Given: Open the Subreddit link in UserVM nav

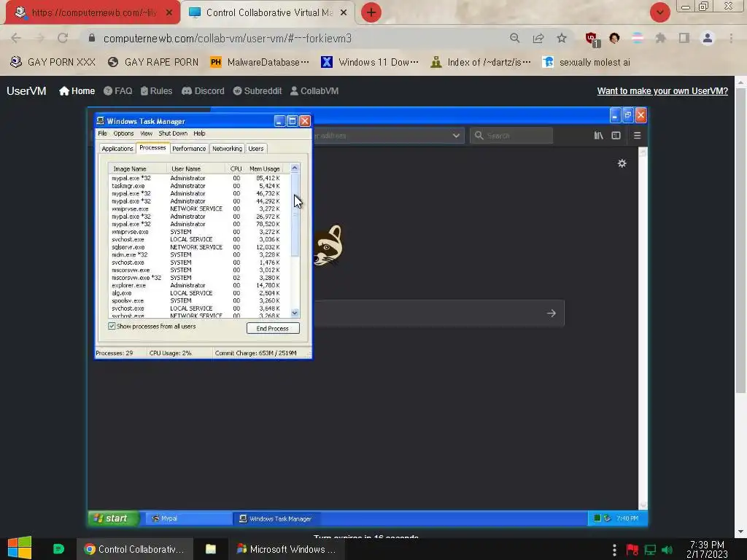Looking at the screenshot, I should pyautogui.click(x=258, y=91).
